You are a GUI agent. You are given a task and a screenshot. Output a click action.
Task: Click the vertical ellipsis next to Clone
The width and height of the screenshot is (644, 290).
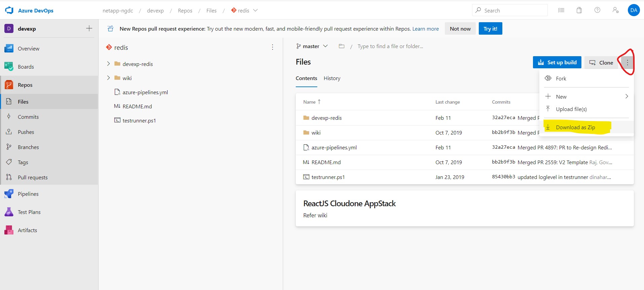coord(627,63)
